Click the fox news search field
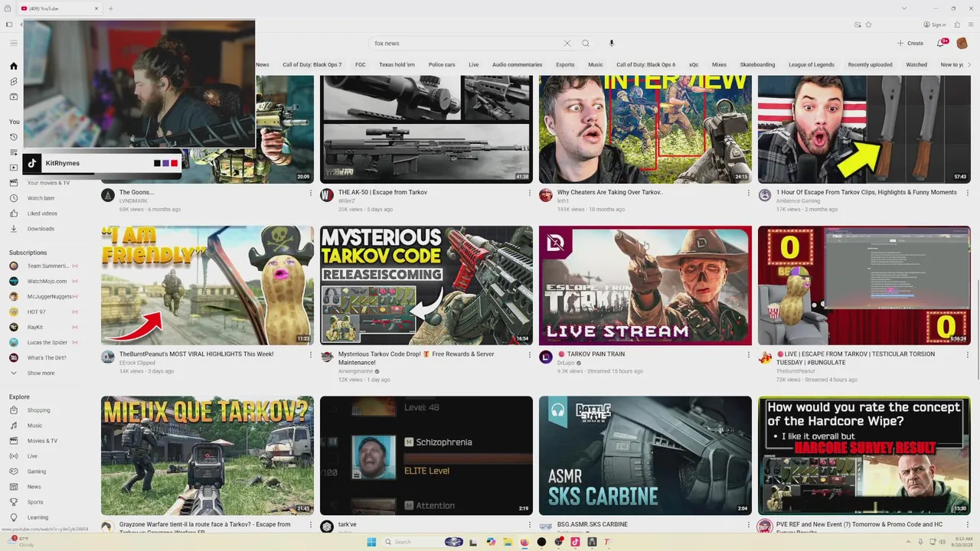 [465, 44]
